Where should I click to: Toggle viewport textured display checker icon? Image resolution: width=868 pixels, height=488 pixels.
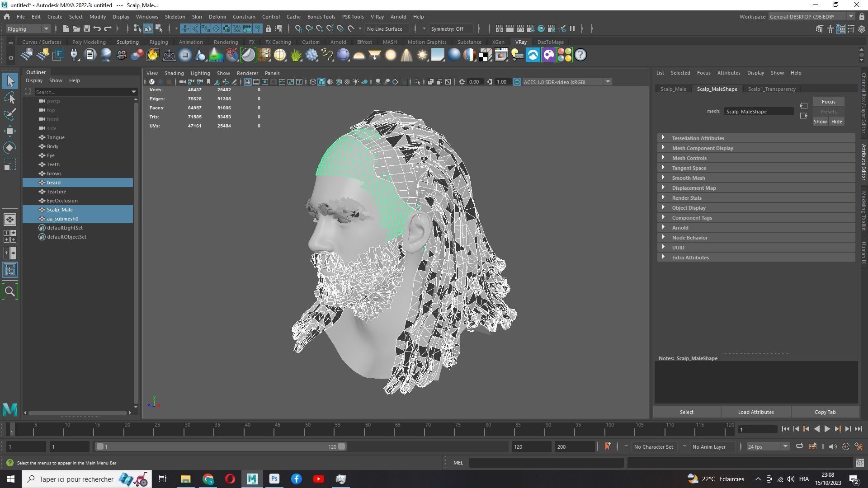point(347,82)
